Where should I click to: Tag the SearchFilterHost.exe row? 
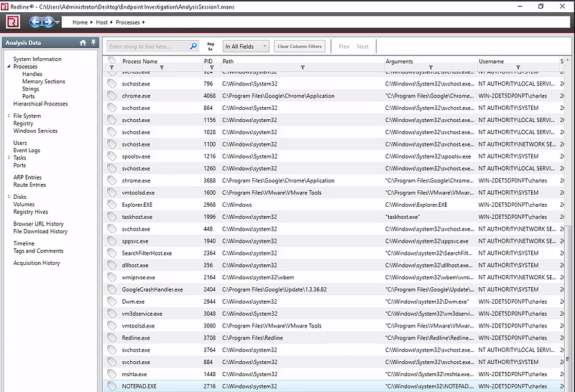112,253
